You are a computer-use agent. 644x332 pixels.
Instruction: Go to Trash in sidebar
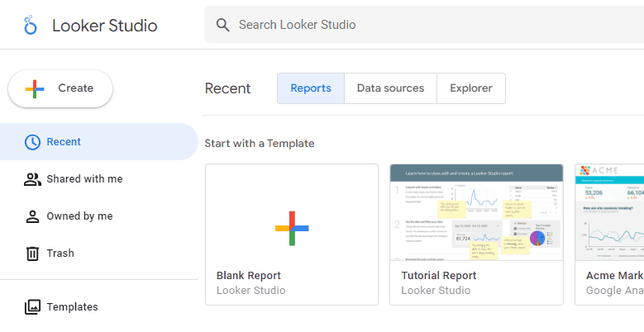pos(99,253)
